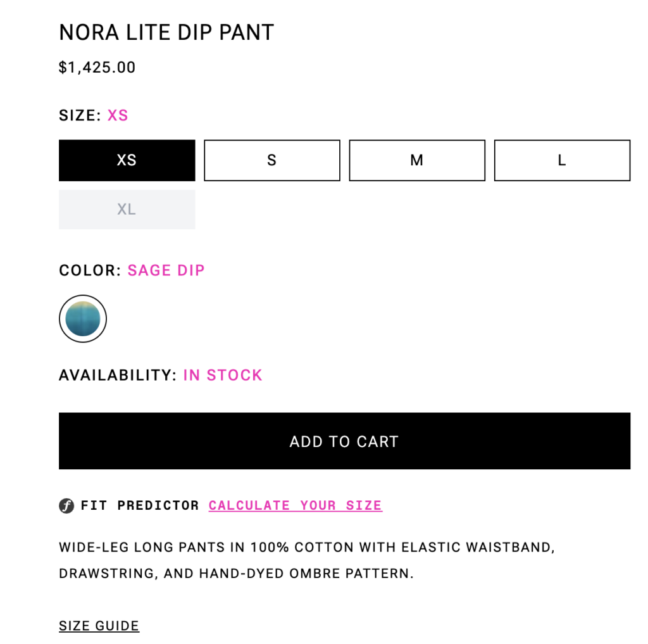Add the pant to cart

[345, 441]
